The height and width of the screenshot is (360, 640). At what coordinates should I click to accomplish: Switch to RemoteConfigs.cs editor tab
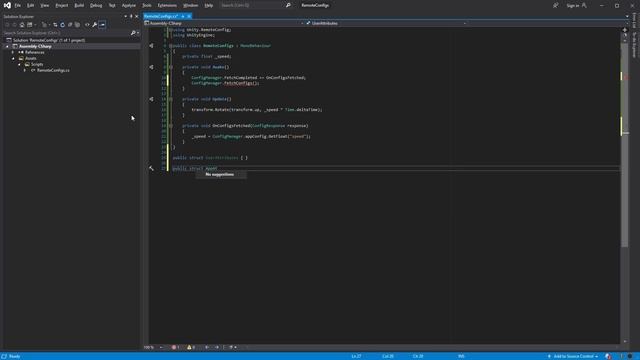[161, 16]
